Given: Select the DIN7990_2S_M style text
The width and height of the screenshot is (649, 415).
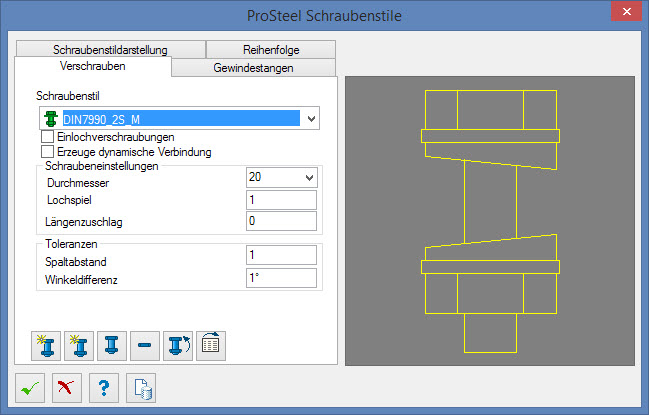Looking at the screenshot, I should (x=101, y=120).
